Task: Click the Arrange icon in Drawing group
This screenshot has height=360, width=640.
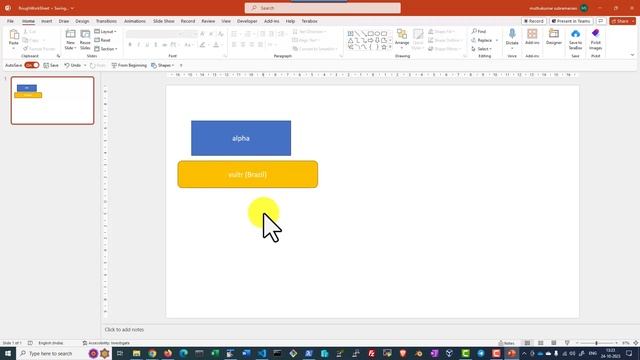Action: pos(402,34)
